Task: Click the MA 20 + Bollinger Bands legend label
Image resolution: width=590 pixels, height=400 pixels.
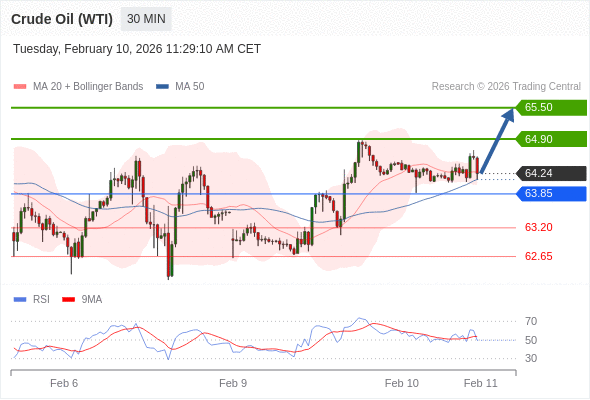Action: [88, 87]
